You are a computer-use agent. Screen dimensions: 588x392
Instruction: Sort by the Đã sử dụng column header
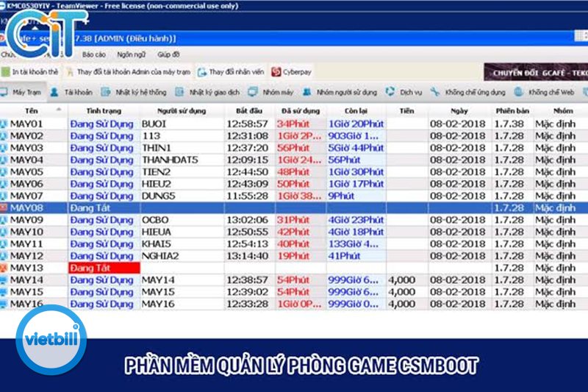[301, 110]
